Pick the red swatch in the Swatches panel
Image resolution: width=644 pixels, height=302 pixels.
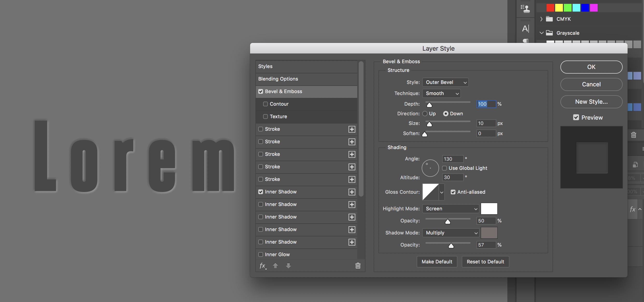[550, 7]
